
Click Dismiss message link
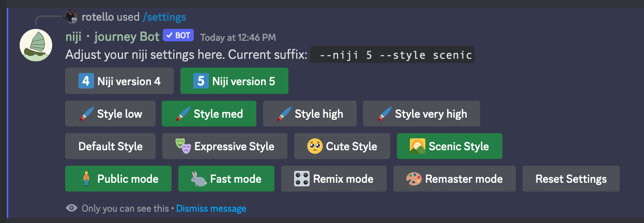click(211, 209)
